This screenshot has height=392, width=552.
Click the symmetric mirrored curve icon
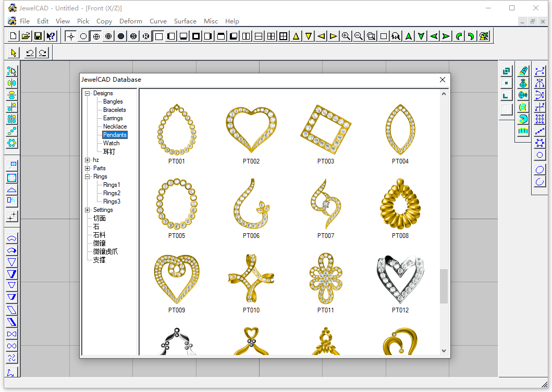(x=539, y=83)
